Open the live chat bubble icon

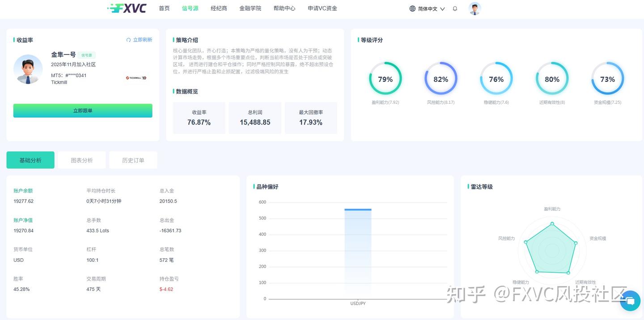pos(630,301)
